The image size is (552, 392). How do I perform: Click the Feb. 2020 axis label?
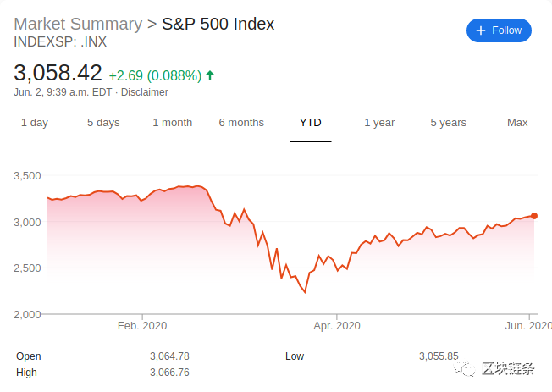[141, 325]
